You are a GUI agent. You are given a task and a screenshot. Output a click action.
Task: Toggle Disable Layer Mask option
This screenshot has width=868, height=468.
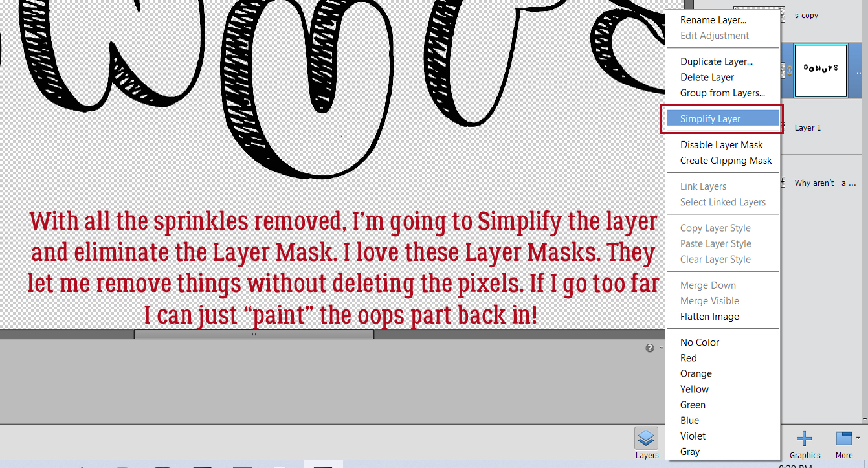[x=722, y=144]
